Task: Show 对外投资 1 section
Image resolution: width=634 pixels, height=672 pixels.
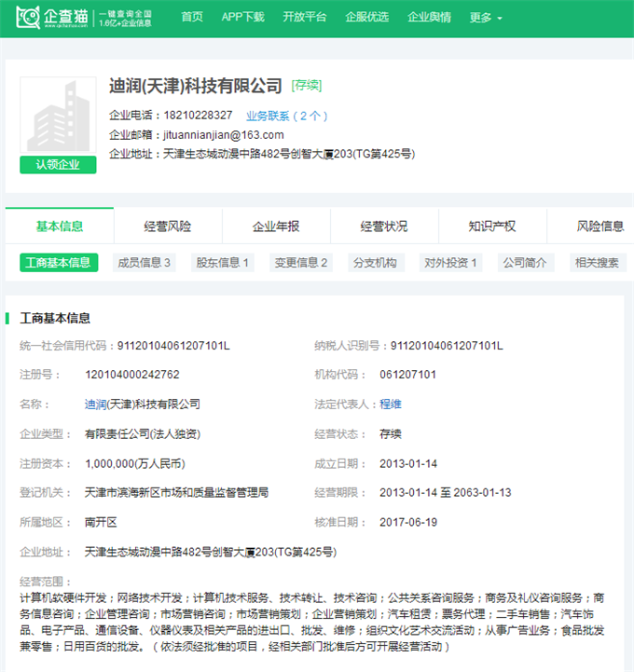Action: coord(450,262)
